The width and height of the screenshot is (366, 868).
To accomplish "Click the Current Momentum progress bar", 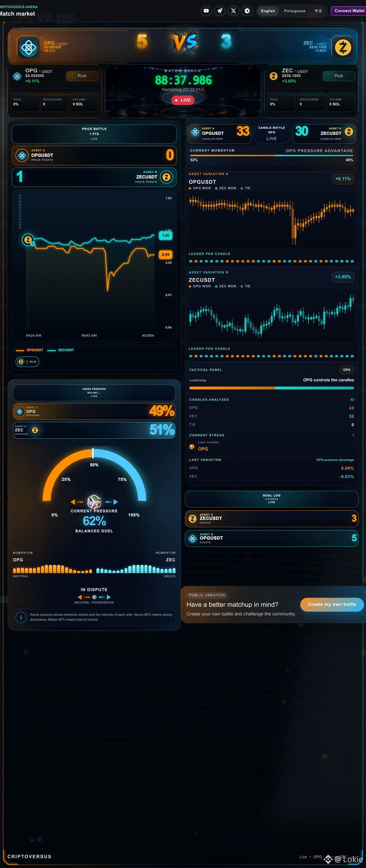I will (271, 155).
